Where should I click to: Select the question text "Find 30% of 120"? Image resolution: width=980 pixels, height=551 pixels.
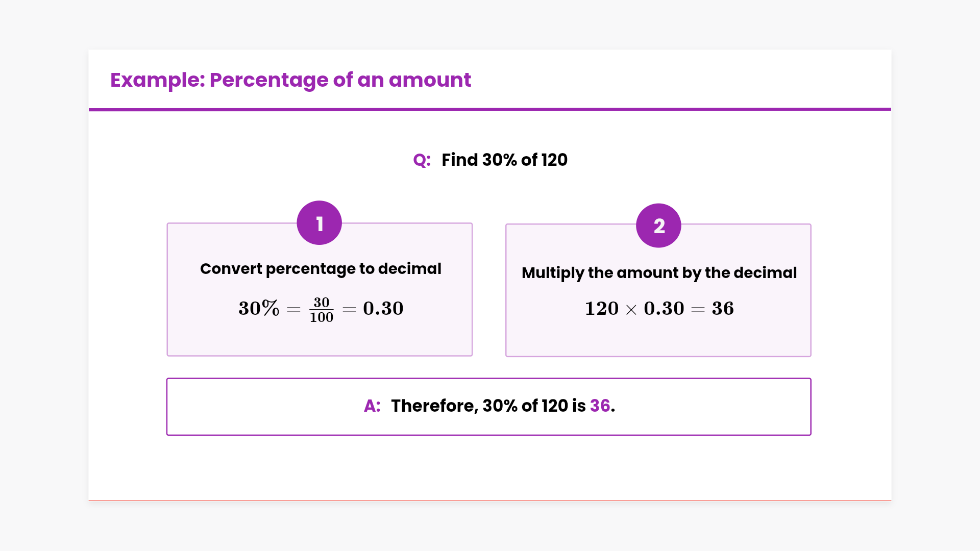[x=504, y=160]
